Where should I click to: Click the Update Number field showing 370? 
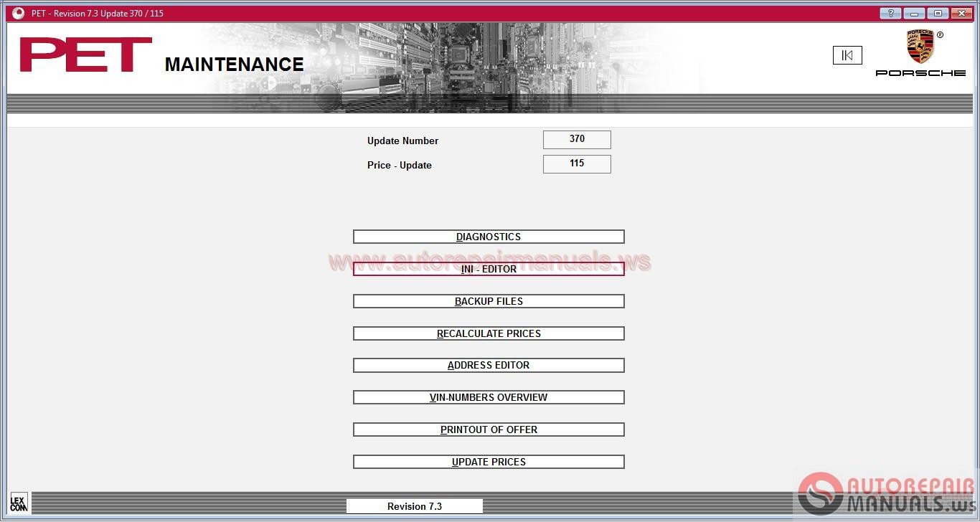[x=577, y=139]
